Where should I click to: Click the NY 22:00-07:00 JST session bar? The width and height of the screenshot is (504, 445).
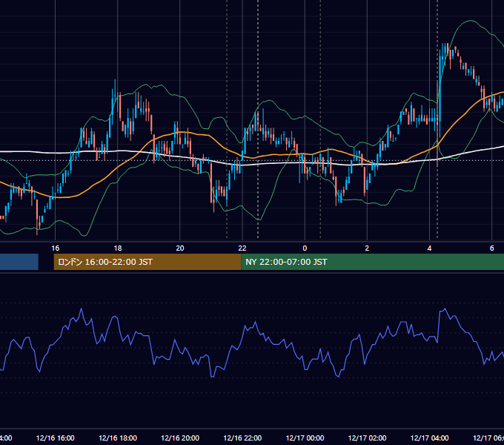[x=372, y=262]
